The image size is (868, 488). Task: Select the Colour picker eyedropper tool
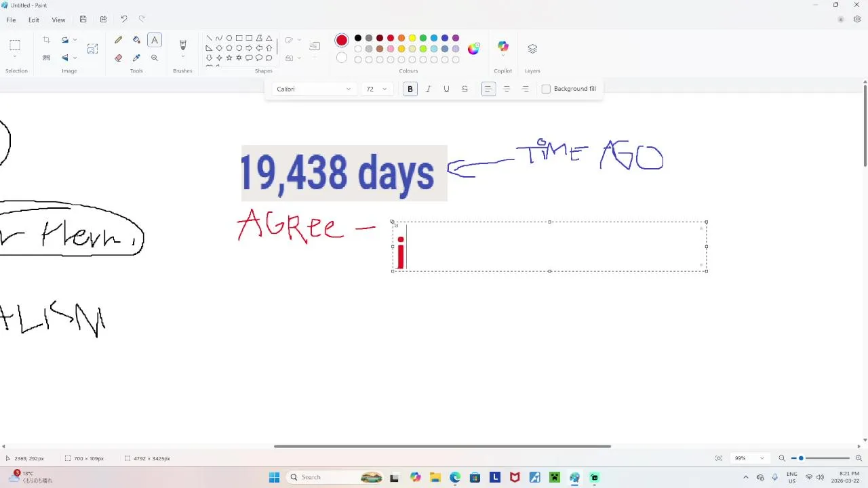tap(136, 58)
